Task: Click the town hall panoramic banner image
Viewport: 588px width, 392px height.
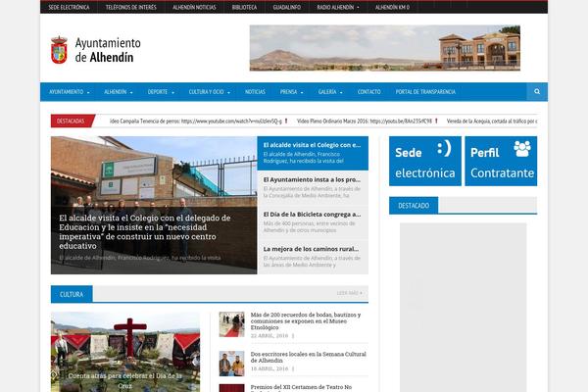Action: [x=385, y=48]
